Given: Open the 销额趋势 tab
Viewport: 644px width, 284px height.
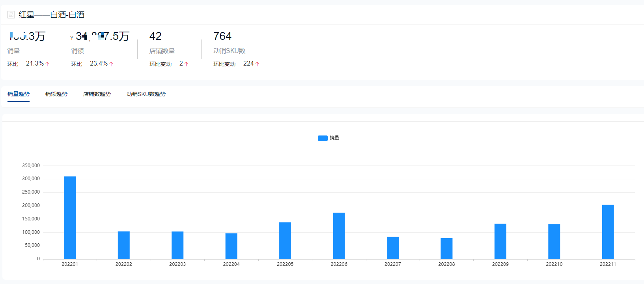Looking at the screenshot, I should [x=56, y=94].
